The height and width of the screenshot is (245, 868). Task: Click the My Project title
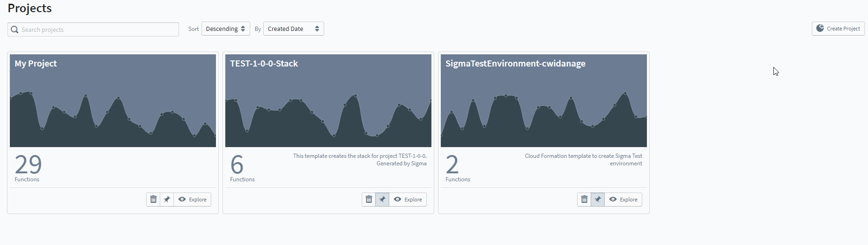tap(36, 64)
